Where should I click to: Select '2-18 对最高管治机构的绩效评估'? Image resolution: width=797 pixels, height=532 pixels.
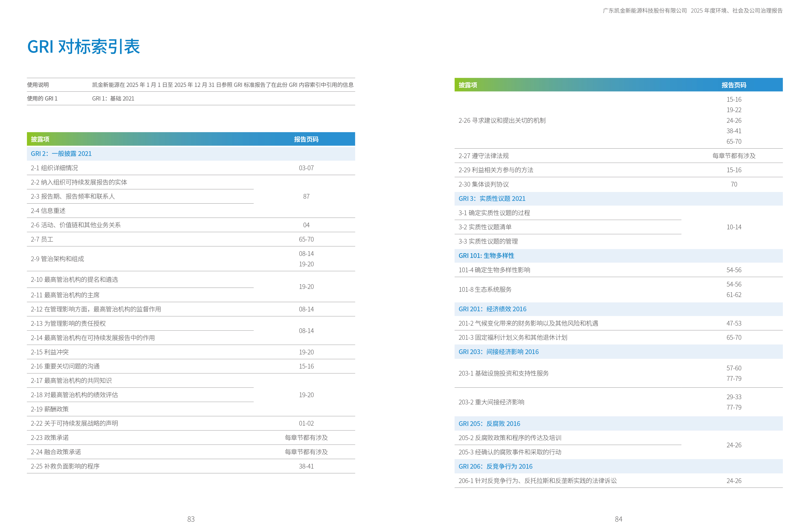pos(74,395)
